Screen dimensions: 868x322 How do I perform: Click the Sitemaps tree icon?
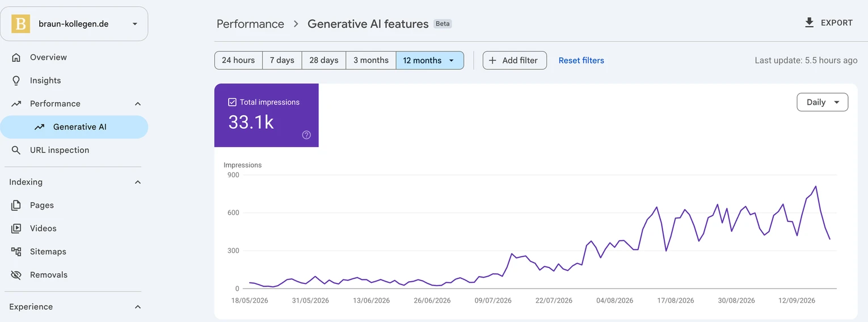click(x=16, y=252)
